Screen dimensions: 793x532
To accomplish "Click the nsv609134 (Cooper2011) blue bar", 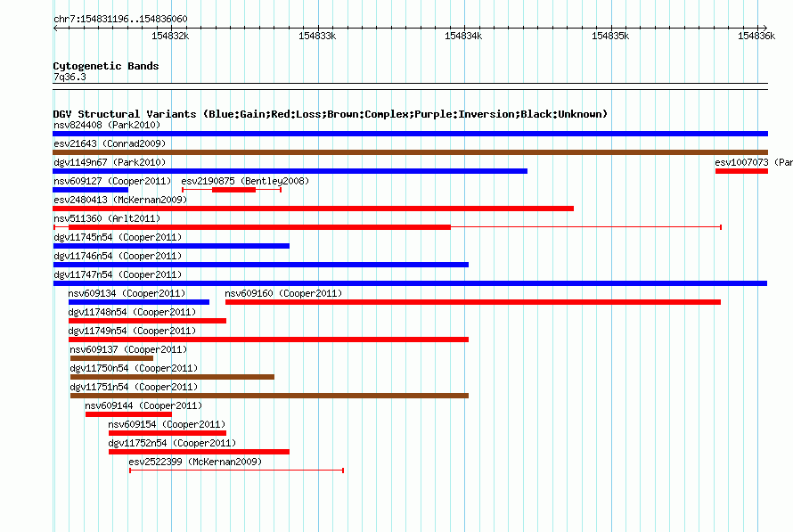I will [x=139, y=302].
